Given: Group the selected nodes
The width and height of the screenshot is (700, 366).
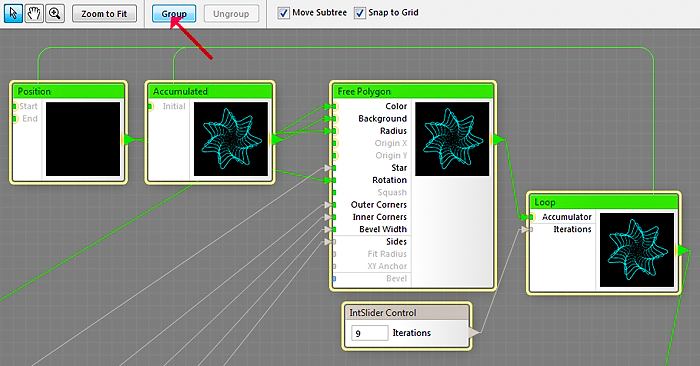Looking at the screenshot, I should (x=174, y=14).
